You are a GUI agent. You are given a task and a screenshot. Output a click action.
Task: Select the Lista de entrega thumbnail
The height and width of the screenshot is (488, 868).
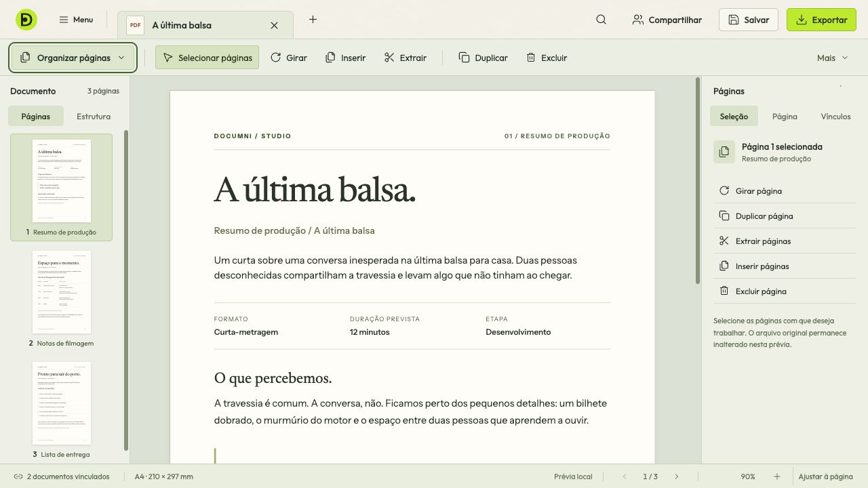coord(61,409)
